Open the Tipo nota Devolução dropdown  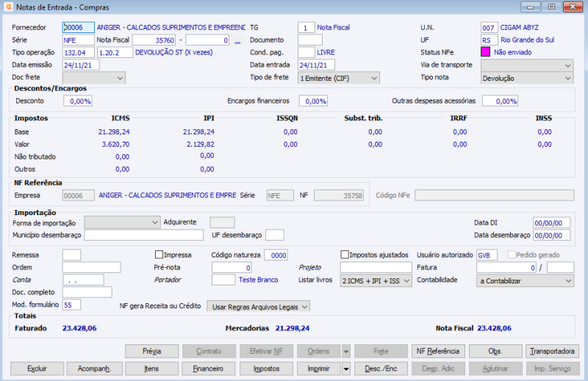click(x=527, y=78)
